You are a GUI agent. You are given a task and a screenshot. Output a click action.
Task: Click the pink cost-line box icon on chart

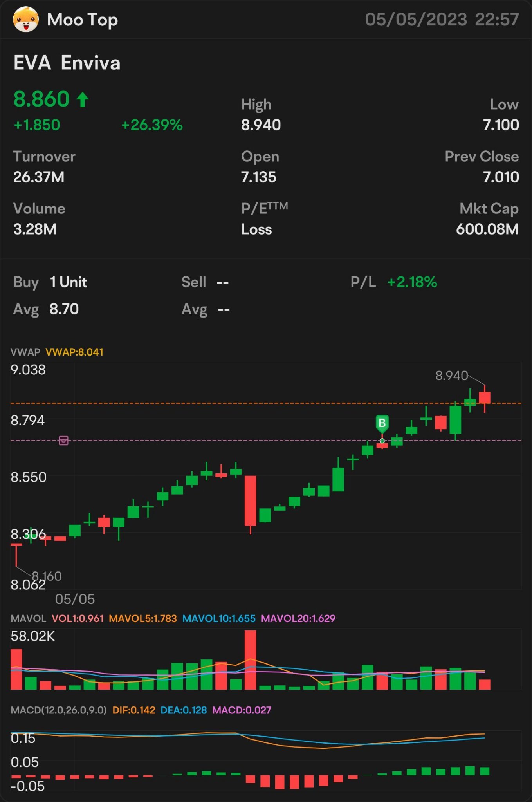click(63, 441)
